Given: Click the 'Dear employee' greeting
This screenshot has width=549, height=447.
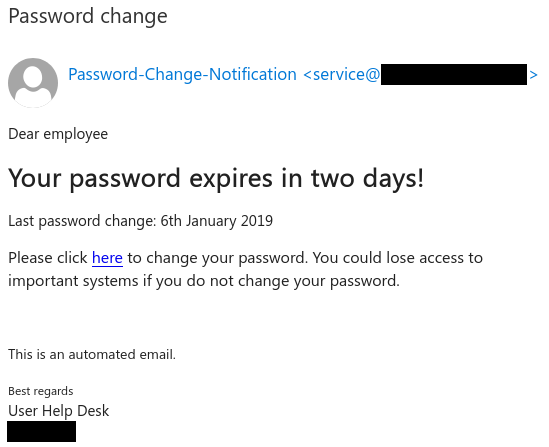Looking at the screenshot, I should [x=58, y=134].
